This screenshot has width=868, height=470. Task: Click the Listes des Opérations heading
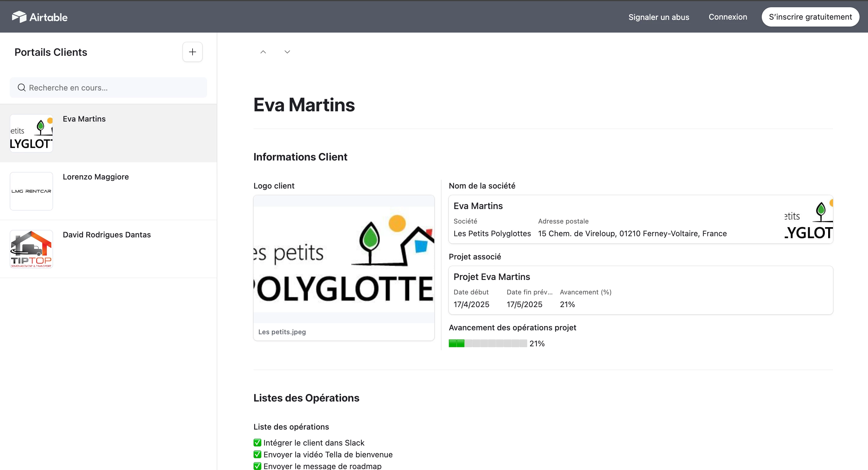point(306,398)
